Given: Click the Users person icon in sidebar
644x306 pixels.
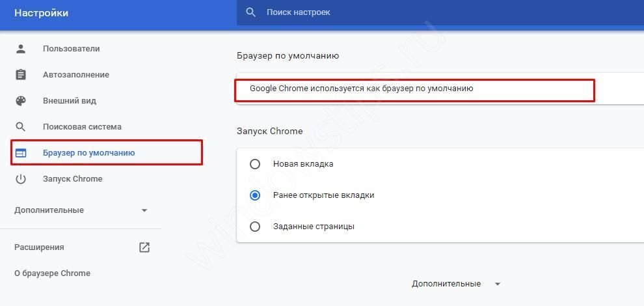Looking at the screenshot, I should coord(21,49).
